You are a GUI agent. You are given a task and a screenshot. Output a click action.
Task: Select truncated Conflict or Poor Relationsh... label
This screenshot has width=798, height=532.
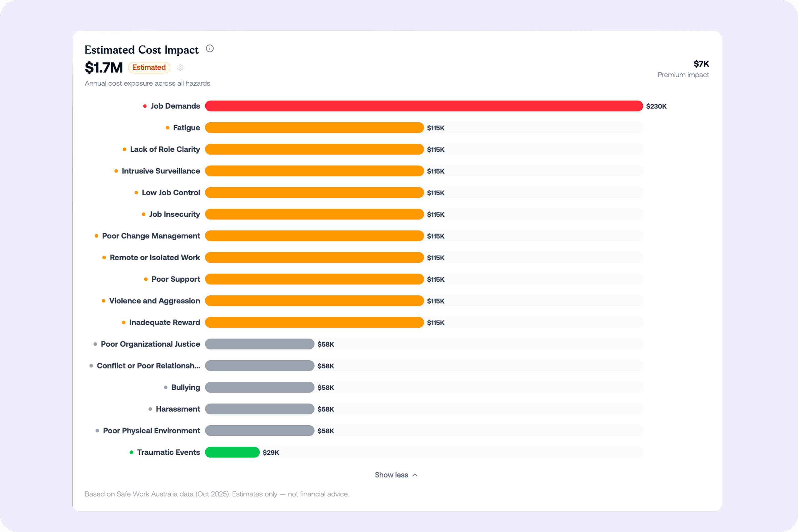click(x=148, y=366)
